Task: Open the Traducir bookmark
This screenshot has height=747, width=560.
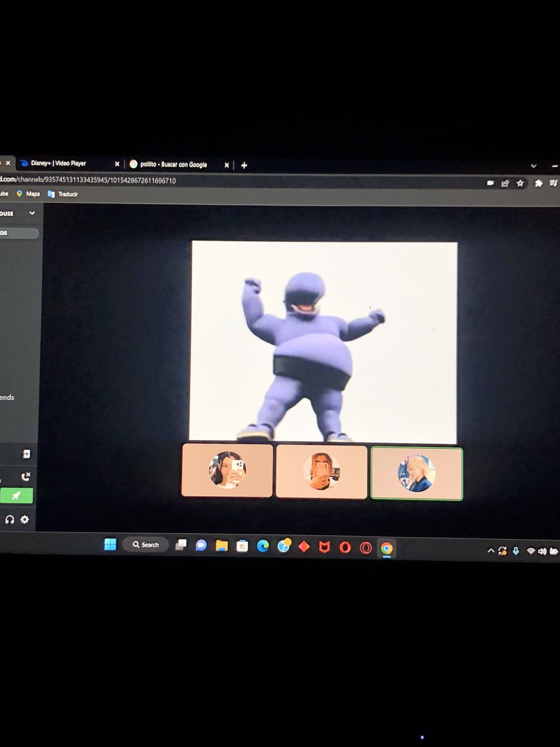Action: [x=62, y=194]
